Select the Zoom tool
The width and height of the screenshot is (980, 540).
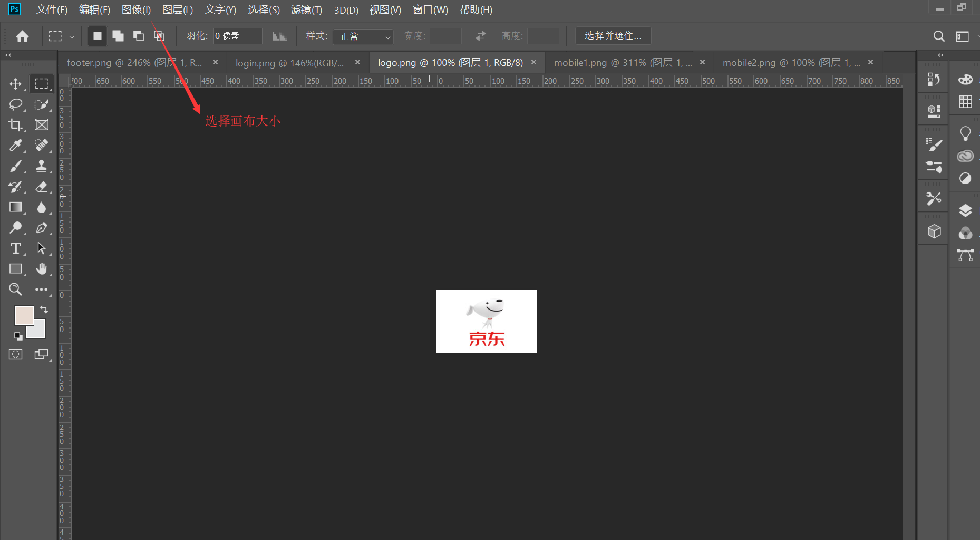coord(16,290)
